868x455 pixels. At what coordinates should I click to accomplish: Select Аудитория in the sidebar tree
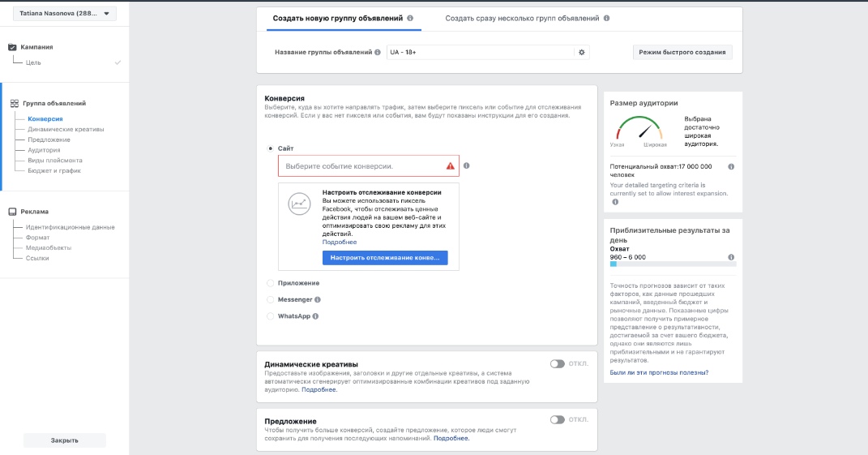pos(44,150)
